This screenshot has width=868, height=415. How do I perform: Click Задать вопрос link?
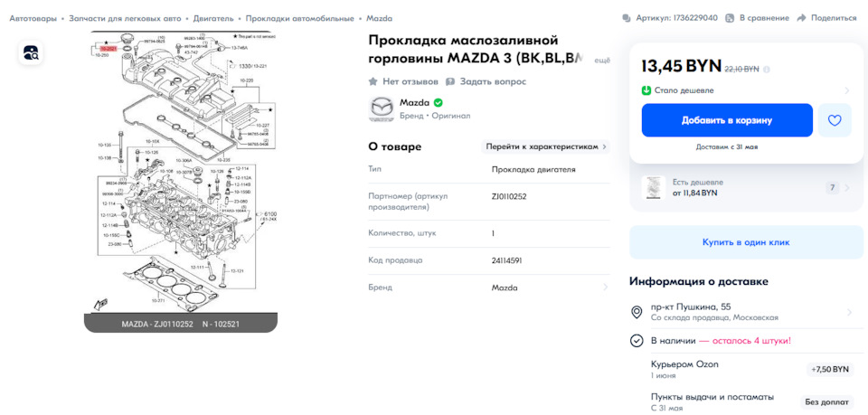coord(493,81)
